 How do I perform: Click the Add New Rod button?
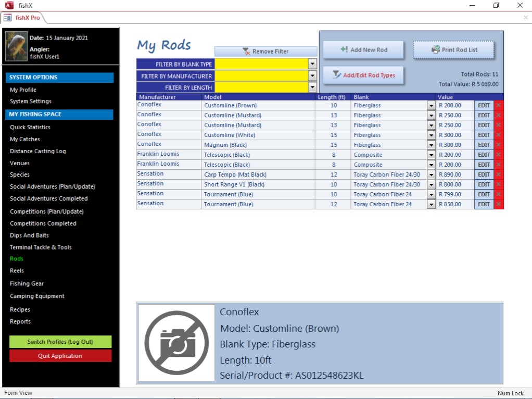(x=363, y=50)
